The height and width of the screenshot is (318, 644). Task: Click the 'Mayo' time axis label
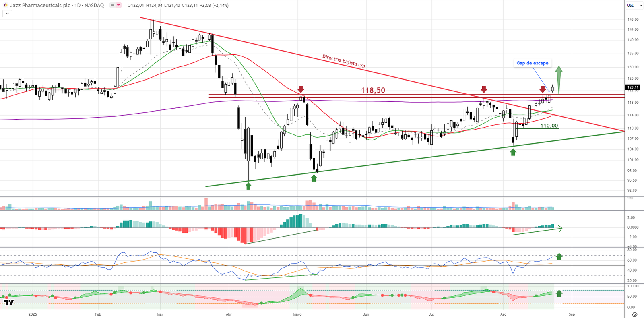[x=297, y=314]
